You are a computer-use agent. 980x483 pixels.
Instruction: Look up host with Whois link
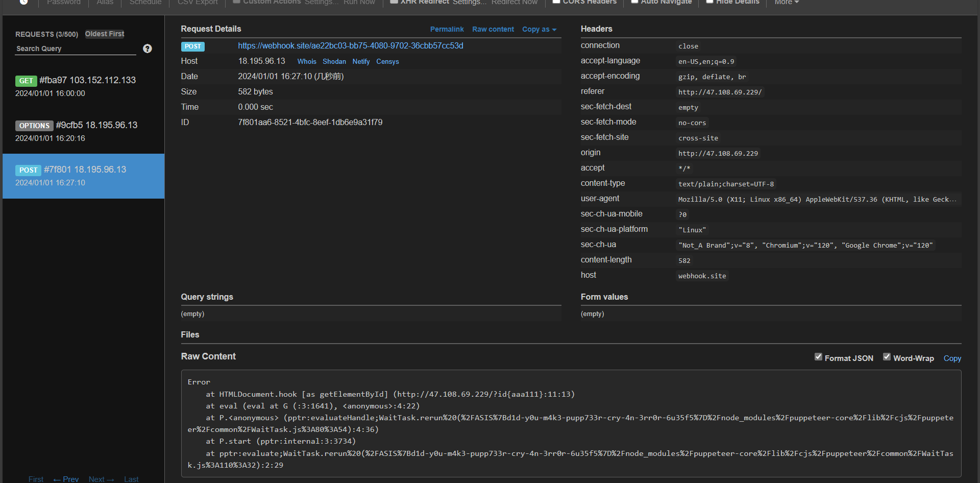point(307,61)
